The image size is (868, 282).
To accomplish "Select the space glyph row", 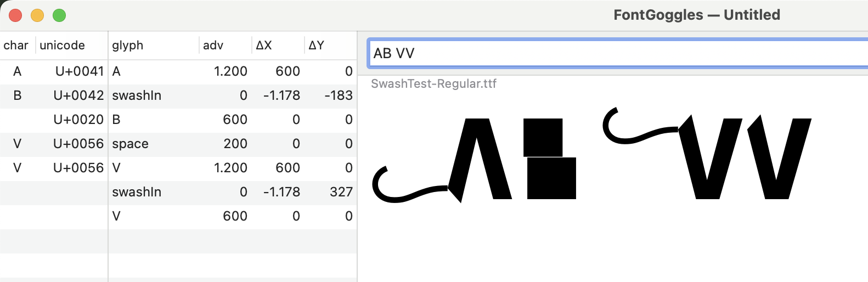I will [x=178, y=144].
